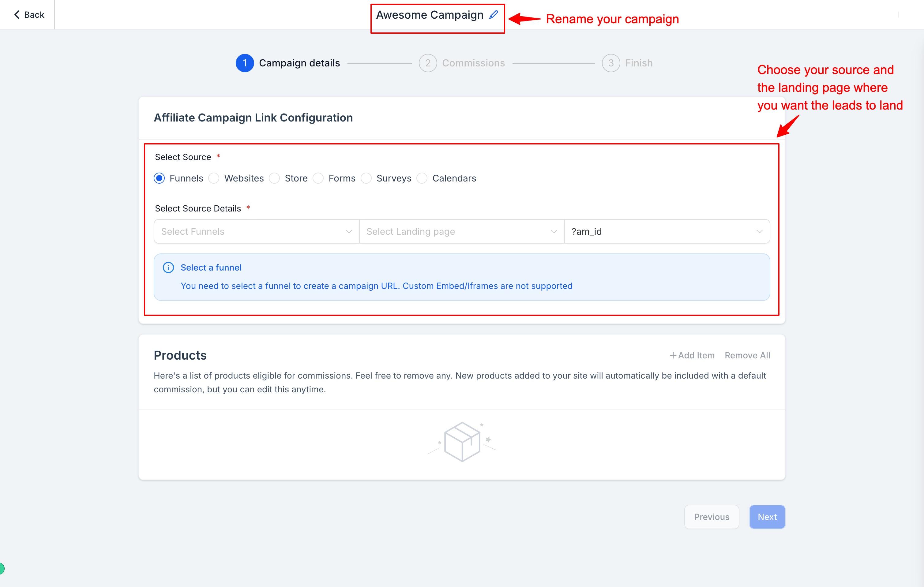Screen dimensions: 924x587
Task: Open the Select Funnels dropdown
Action: tap(256, 231)
